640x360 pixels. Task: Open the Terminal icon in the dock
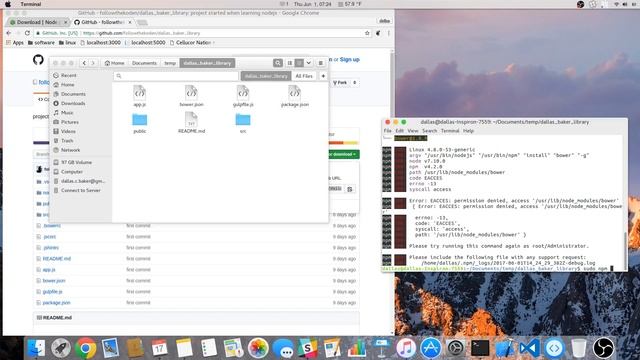pos(480,348)
